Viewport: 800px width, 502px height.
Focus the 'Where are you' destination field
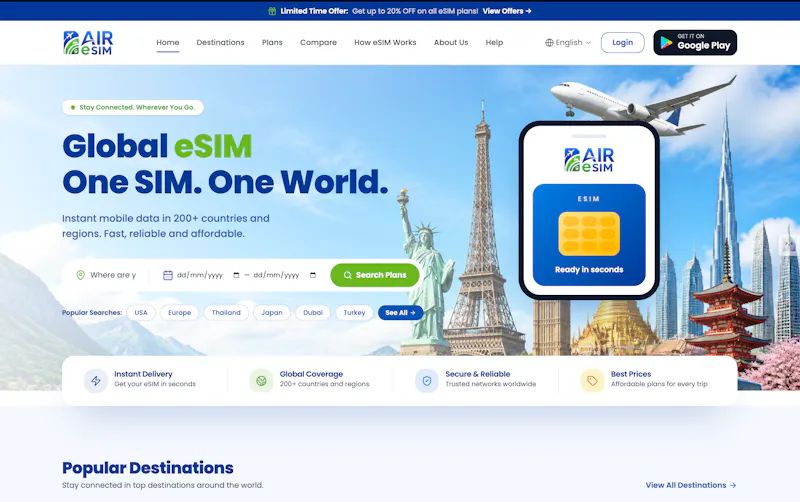coord(113,275)
